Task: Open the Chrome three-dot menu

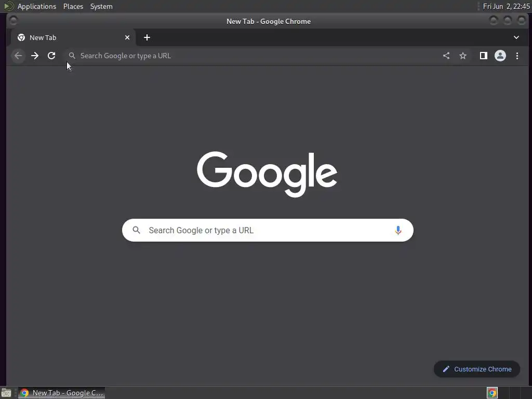Action: (517, 56)
